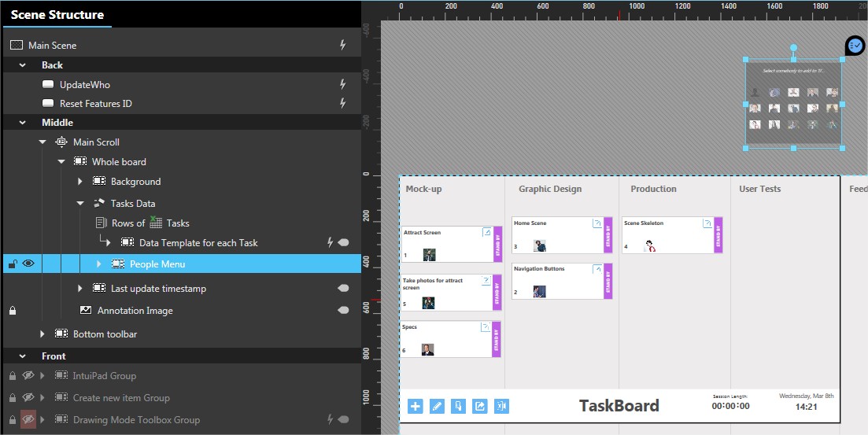
Task: Click the UpdateWho button asset icon
Action: [48, 84]
